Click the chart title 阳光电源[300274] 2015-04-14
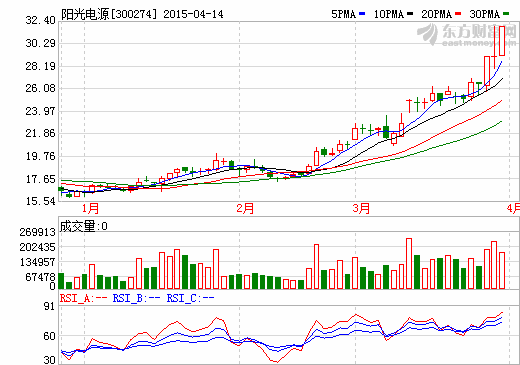520x365 pixels. coord(142,14)
